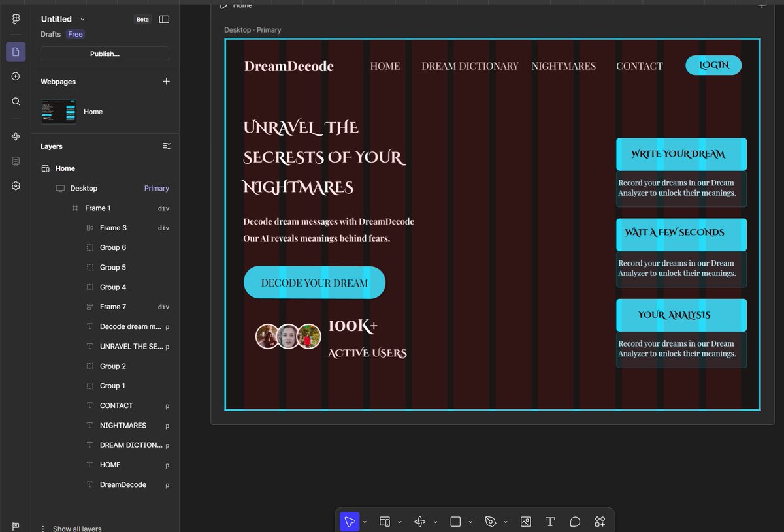Image resolution: width=784 pixels, height=532 pixels.
Task: Open the Figma main menu logo
Action: click(16, 20)
